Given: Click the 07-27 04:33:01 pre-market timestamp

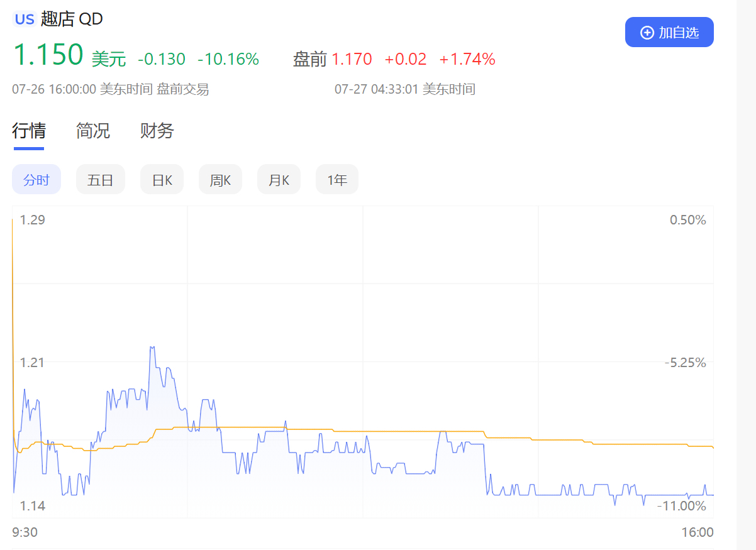Looking at the screenshot, I should tap(405, 89).
